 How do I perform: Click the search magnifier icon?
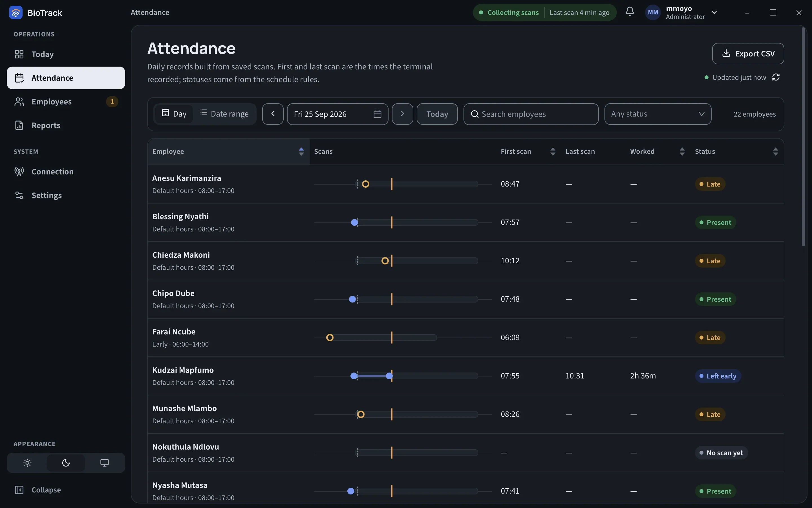tap(475, 114)
